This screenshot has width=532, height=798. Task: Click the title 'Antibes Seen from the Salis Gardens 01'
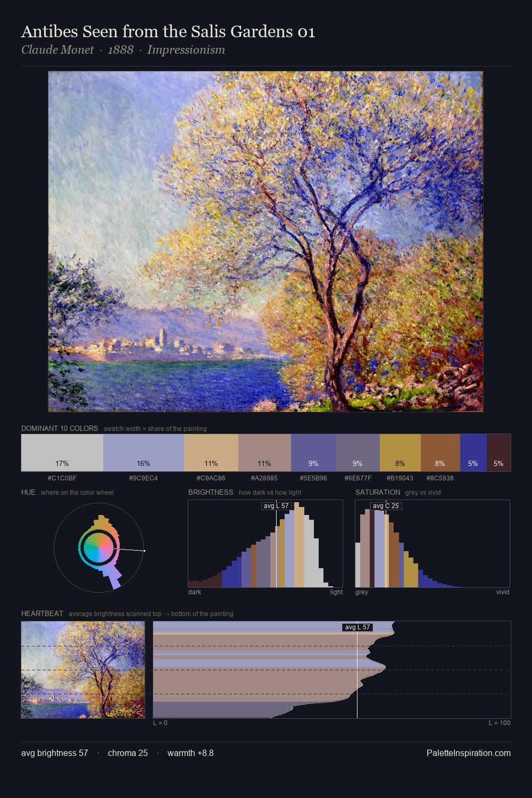[x=168, y=32]
